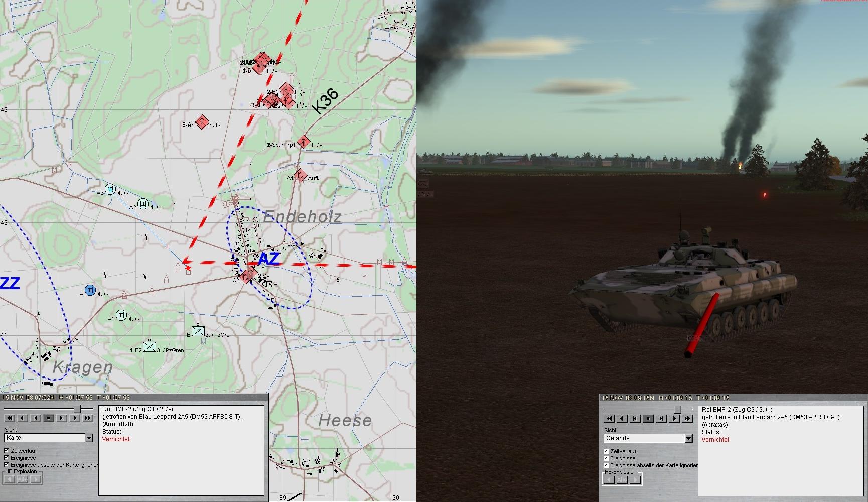
Task: Toggle Ereignisse checkbox in the Gelände panel
Action: tap(606, 458)
